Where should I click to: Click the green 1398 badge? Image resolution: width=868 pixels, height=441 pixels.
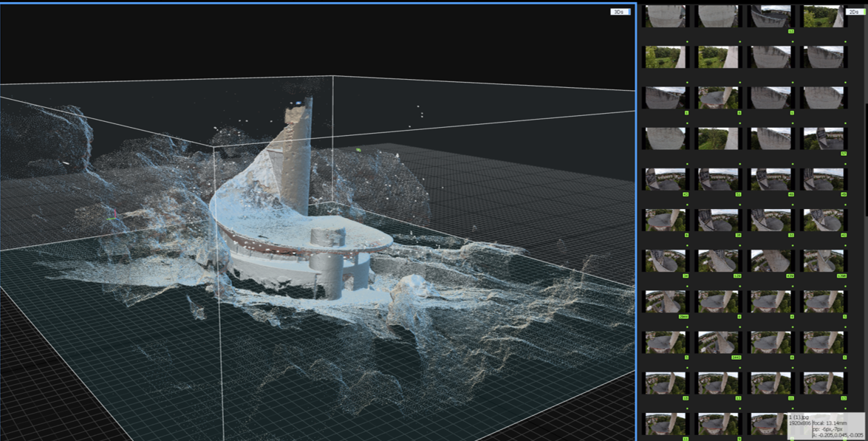[841, 276]
